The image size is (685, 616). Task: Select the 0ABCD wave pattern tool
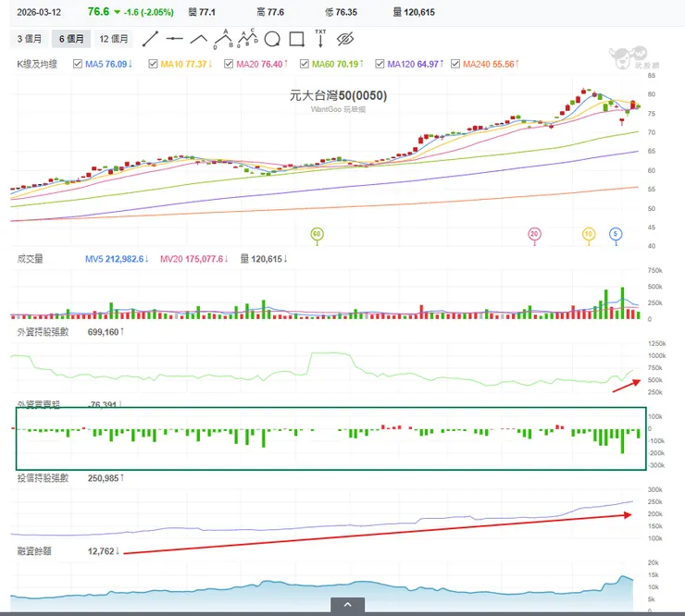[248, 39]
